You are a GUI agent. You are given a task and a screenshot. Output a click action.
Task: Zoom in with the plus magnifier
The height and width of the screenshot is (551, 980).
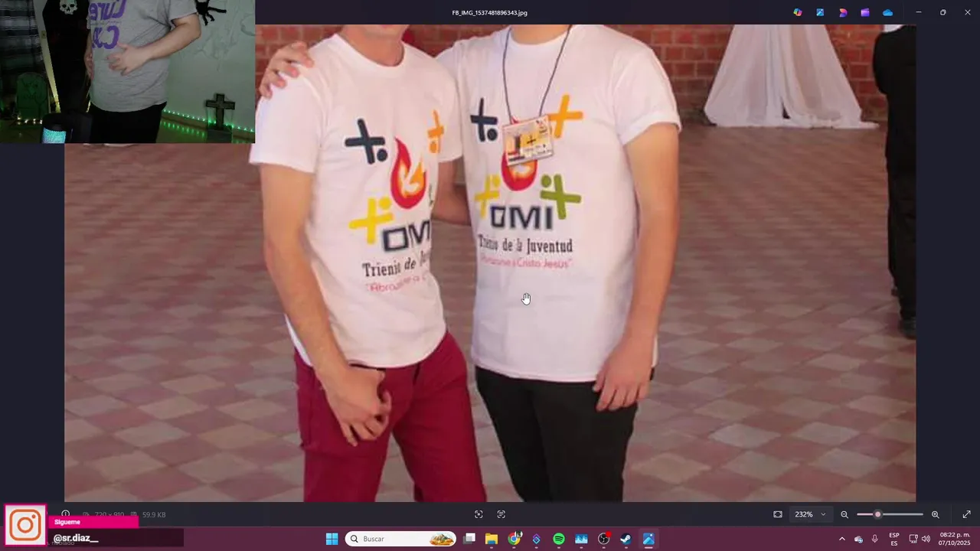935,514
